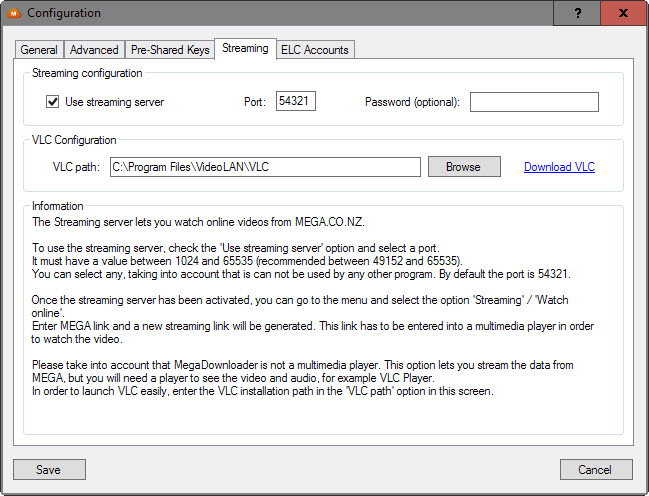
Task: Close the Configuration window
Action: pyautogui.click(x=624, y=13)
